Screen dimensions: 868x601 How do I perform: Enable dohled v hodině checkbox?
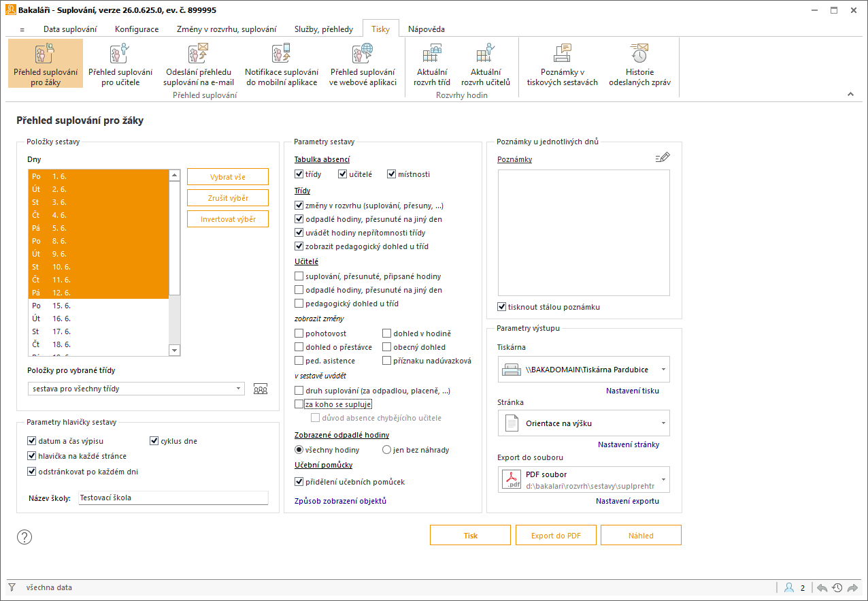386,334
